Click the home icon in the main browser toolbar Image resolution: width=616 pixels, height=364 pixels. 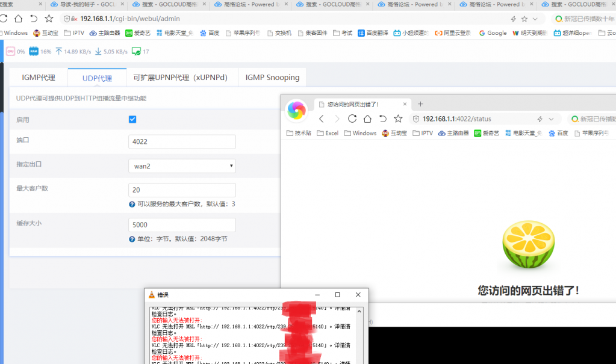click(x=19, y=19)
